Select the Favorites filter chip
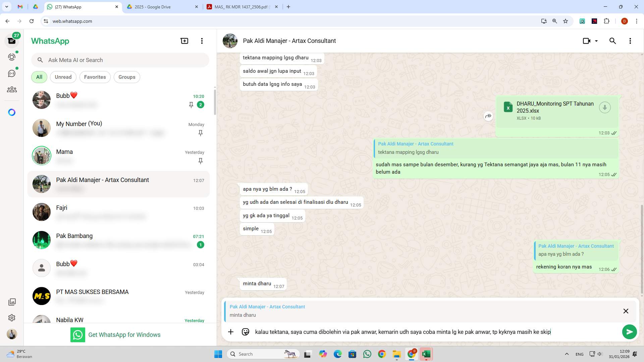 (95, 77)
